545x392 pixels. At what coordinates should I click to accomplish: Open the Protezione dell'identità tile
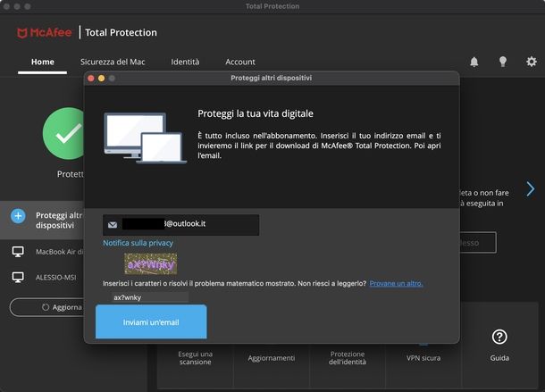click(x=348, y=358)
